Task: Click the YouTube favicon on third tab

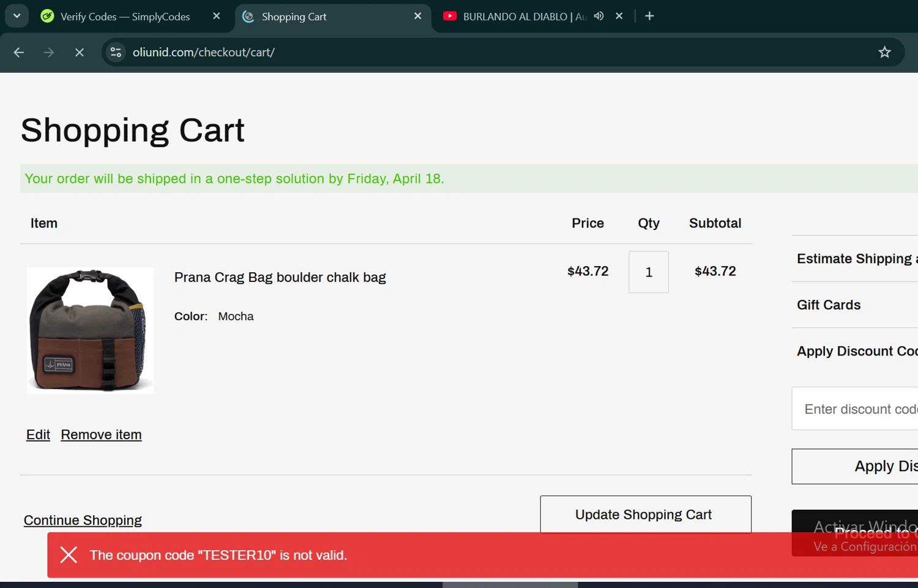Action: tap(450, 17)
